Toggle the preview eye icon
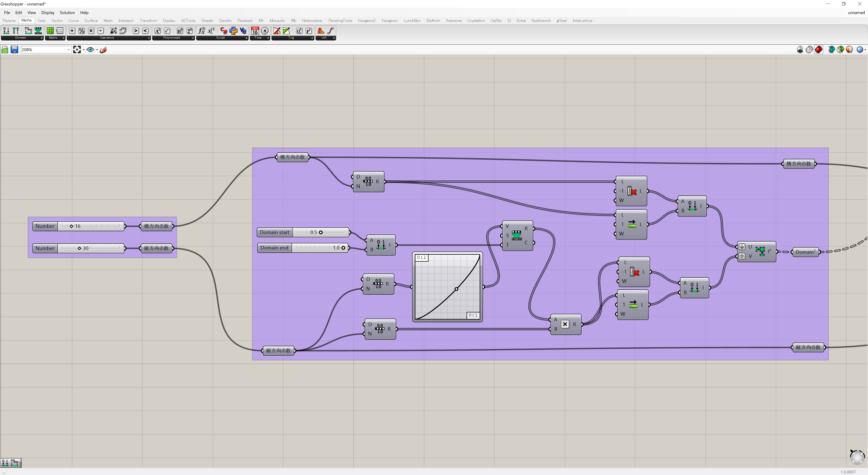 coord(90,50)
